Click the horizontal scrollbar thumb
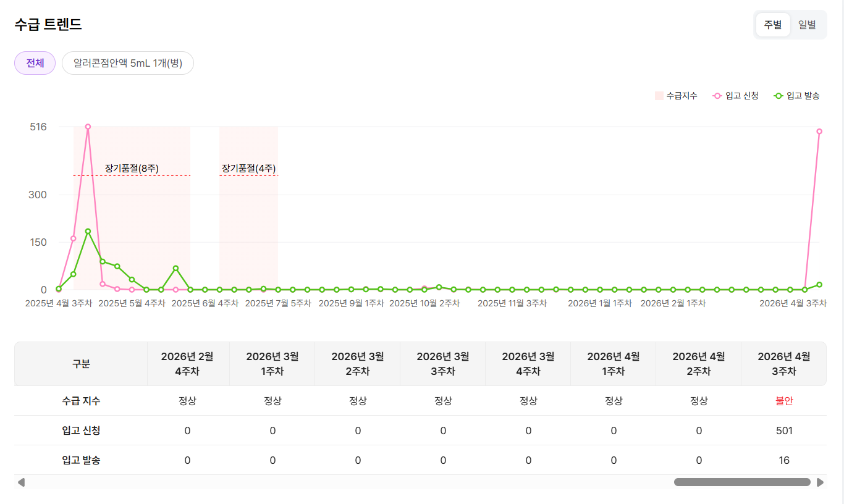844x504 pixels. 741,482
